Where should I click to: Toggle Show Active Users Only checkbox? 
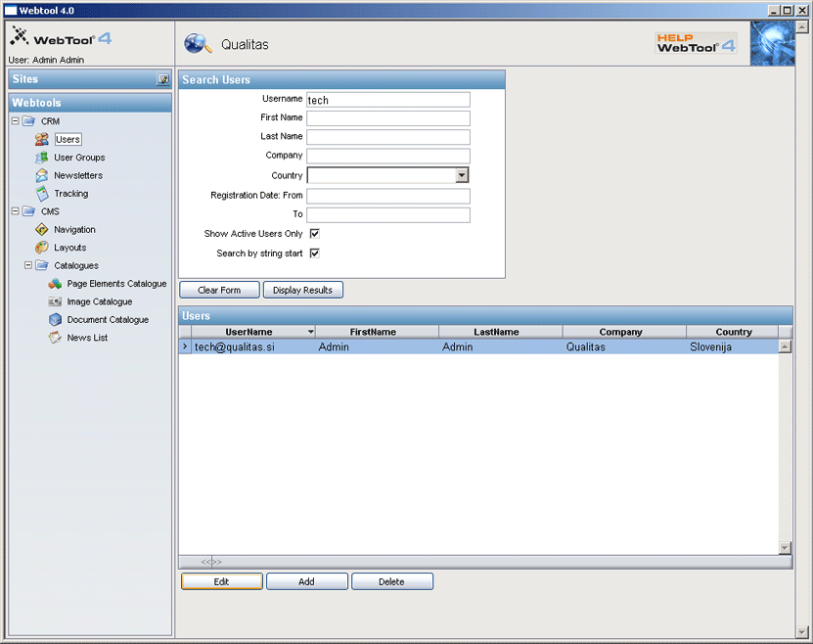click(314, 234)
